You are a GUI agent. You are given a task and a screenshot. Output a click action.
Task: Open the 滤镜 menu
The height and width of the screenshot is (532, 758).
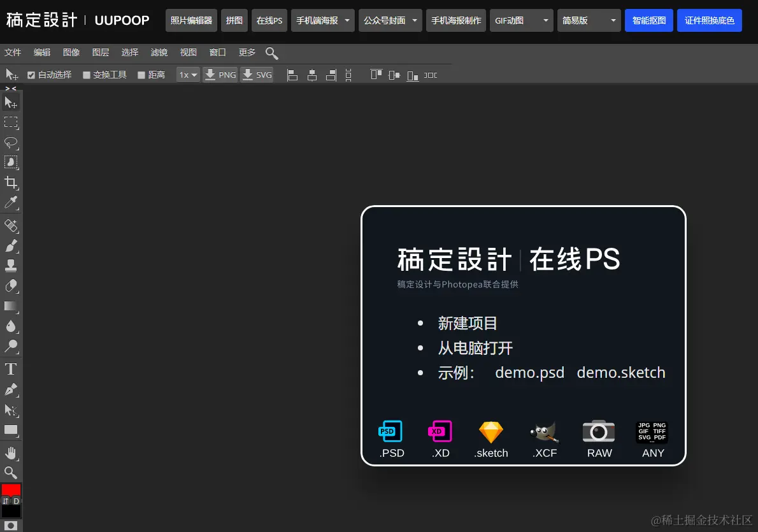[x=159, y=52]
